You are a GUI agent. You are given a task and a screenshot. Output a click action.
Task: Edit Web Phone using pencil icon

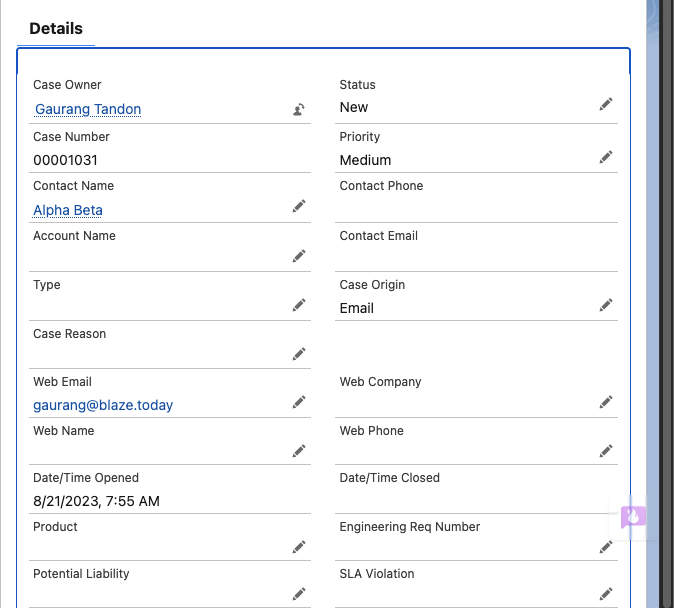(x=606, y=451)
